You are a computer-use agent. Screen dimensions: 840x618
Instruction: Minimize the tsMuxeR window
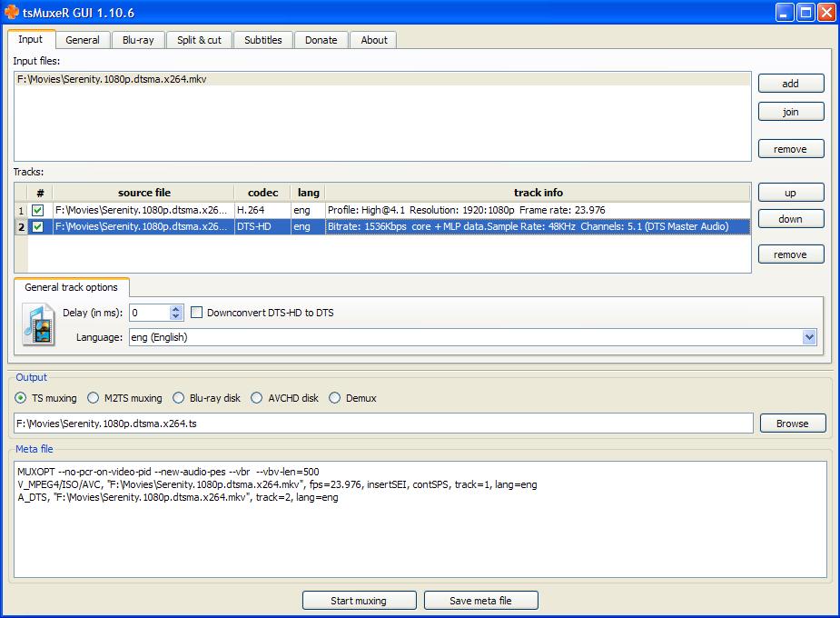point(785,13)
